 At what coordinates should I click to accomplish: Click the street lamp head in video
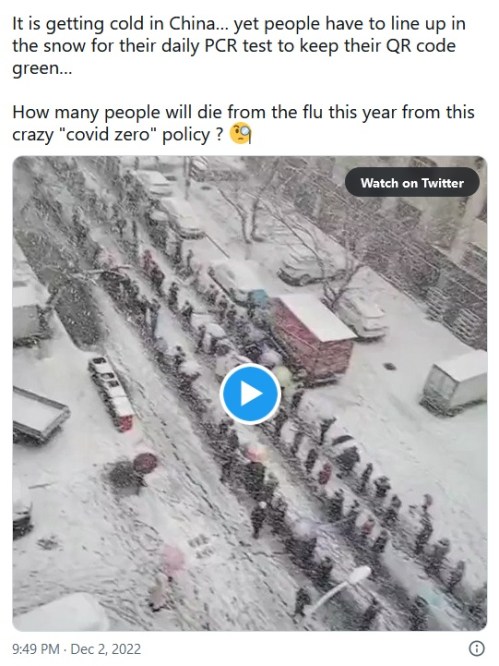click(359, 575)
